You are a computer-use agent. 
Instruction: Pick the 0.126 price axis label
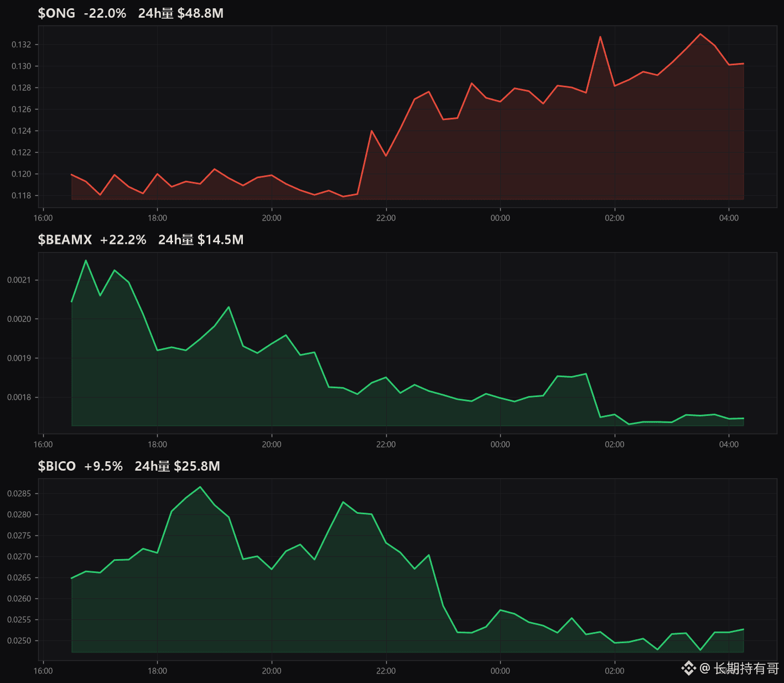22,109
